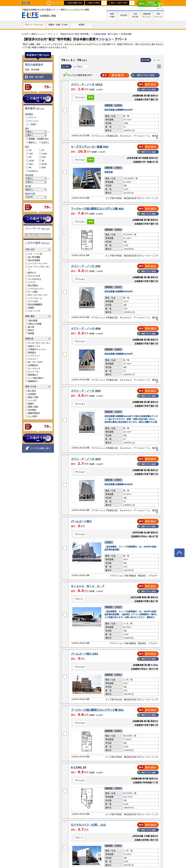Click 無料 資料請求 for メゾン・ド・ノール 201
186x868 pixels.
click(x=148, y=266)
